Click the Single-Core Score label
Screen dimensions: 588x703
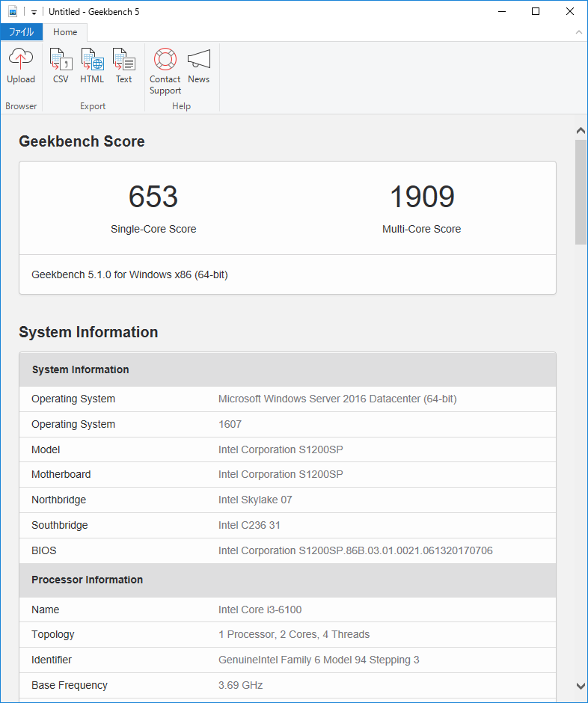click(x=153, y=229)
